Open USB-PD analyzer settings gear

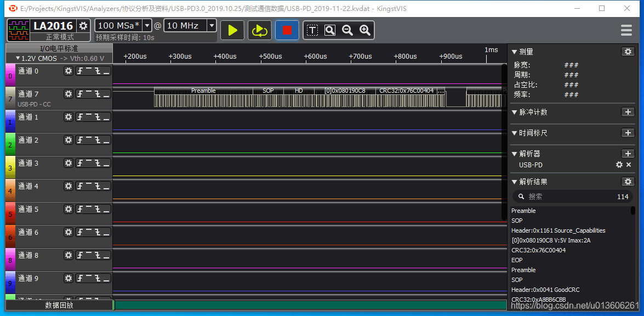(x=619, y=165)
